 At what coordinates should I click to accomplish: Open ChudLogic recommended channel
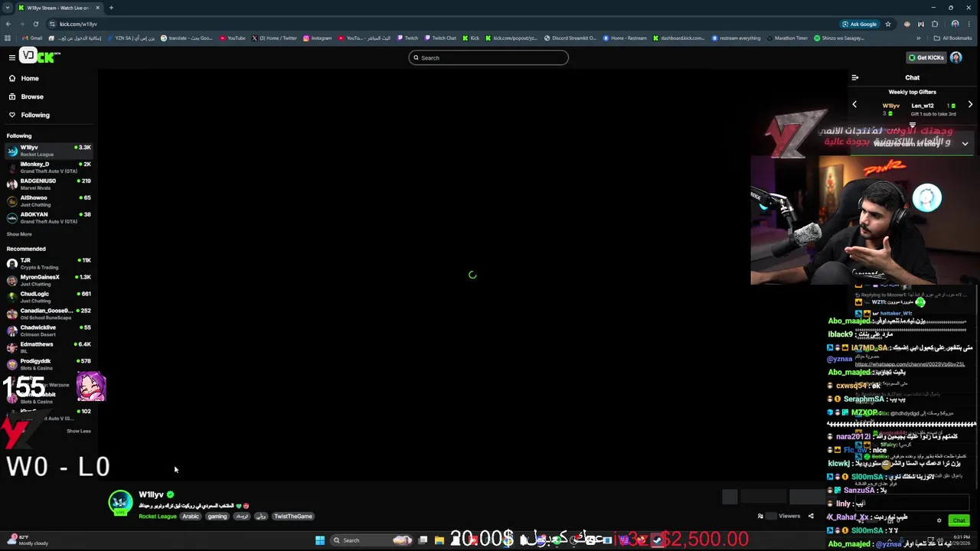tap(49, 297)
